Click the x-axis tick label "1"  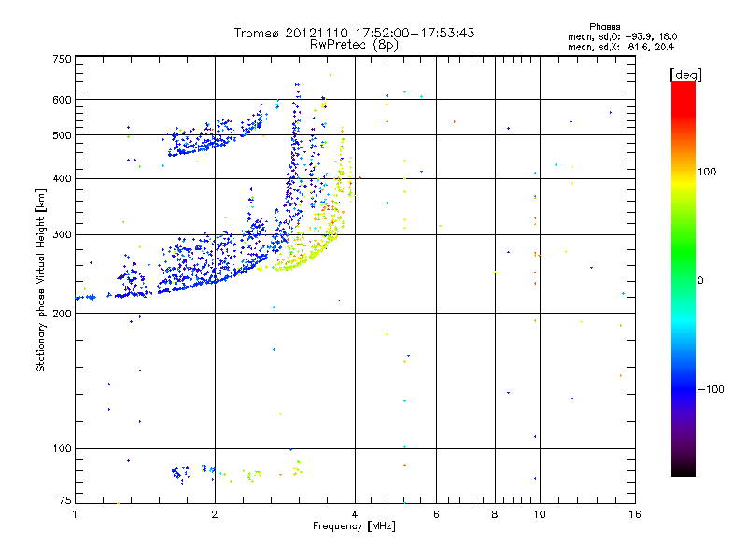point(75,514)
